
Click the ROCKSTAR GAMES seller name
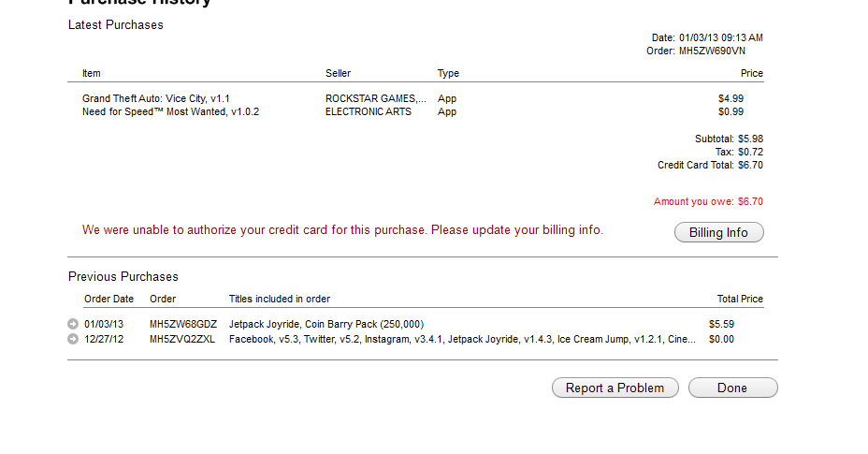click(376, 98)
